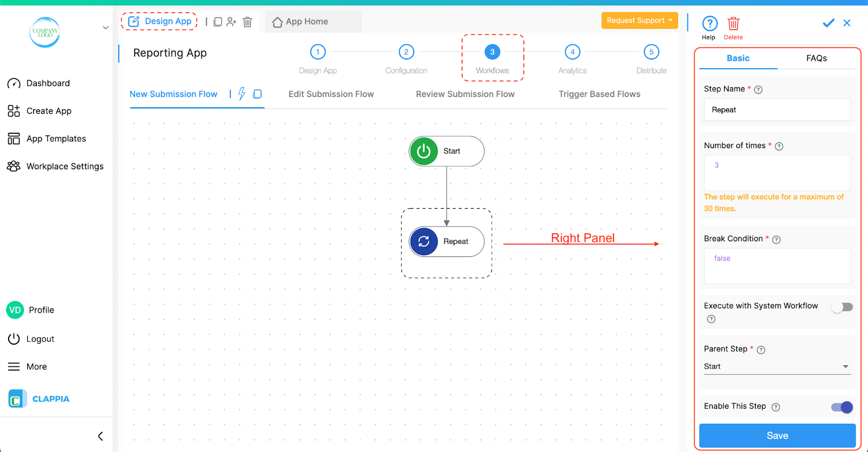Click Step Name help icon
Screen dimensions: 868x452
click(758, 89)
